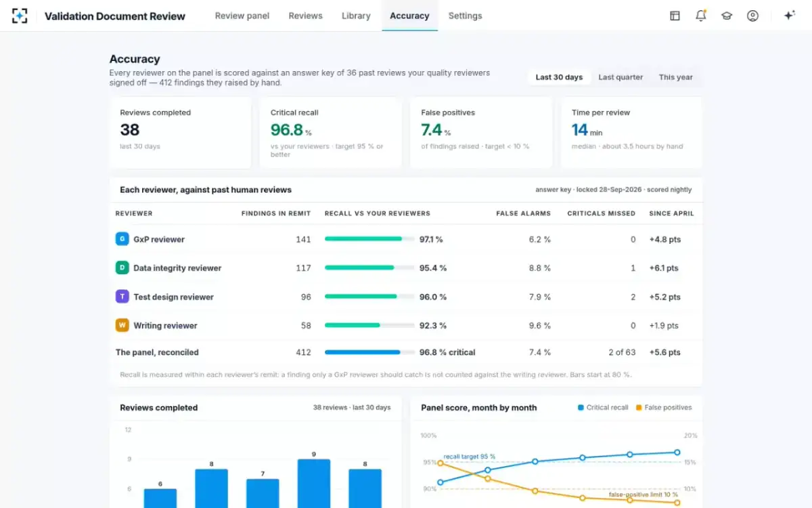Image resolution: width=812 pixels, height=508 pixels.
Task: Open the Data integrity reviewer row
Action: (406, 268)
